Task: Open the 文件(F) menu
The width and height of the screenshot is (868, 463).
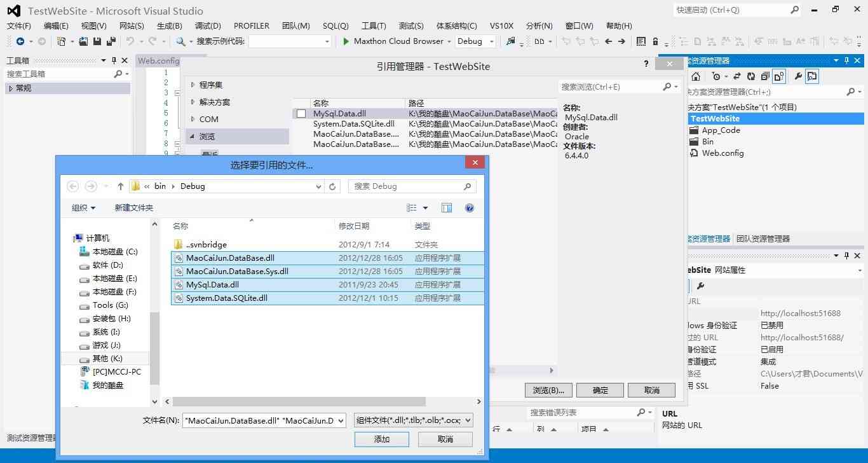Action: tap(19, 26)
